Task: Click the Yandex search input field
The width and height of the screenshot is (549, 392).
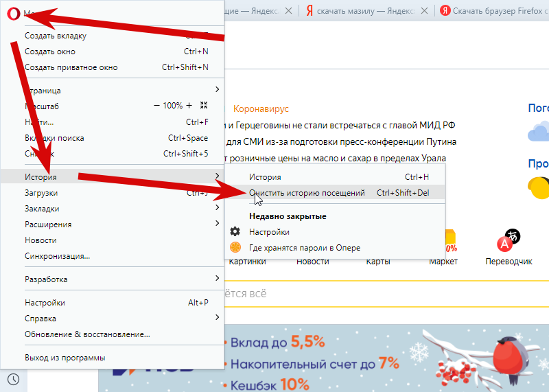Action: [x=386, y=294]
